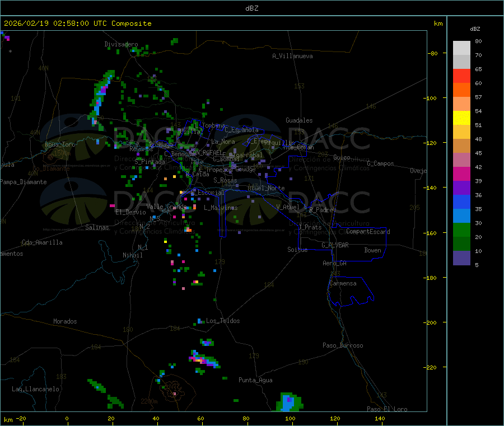Pick the dark green 10-20 dBZ swatch
The width and height of the screenshot is (504, 426).
tap(461, 244)
